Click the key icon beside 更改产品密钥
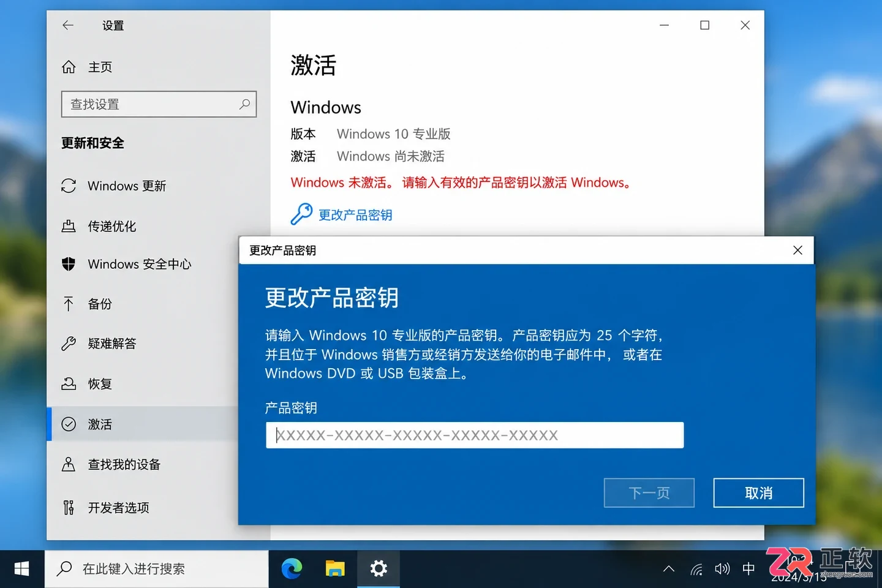Image resolution: width=882 pixels, height=588 pixels. [301, 214]
